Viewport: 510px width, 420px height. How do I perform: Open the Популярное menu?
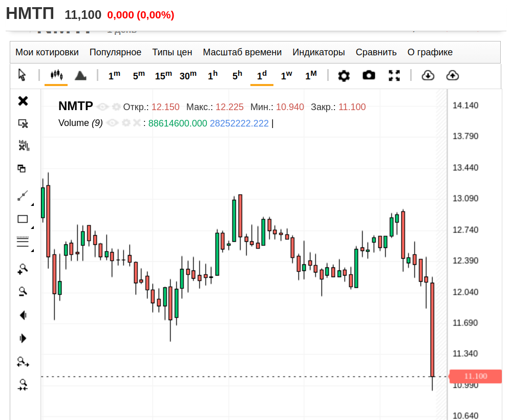pos(115,52)
